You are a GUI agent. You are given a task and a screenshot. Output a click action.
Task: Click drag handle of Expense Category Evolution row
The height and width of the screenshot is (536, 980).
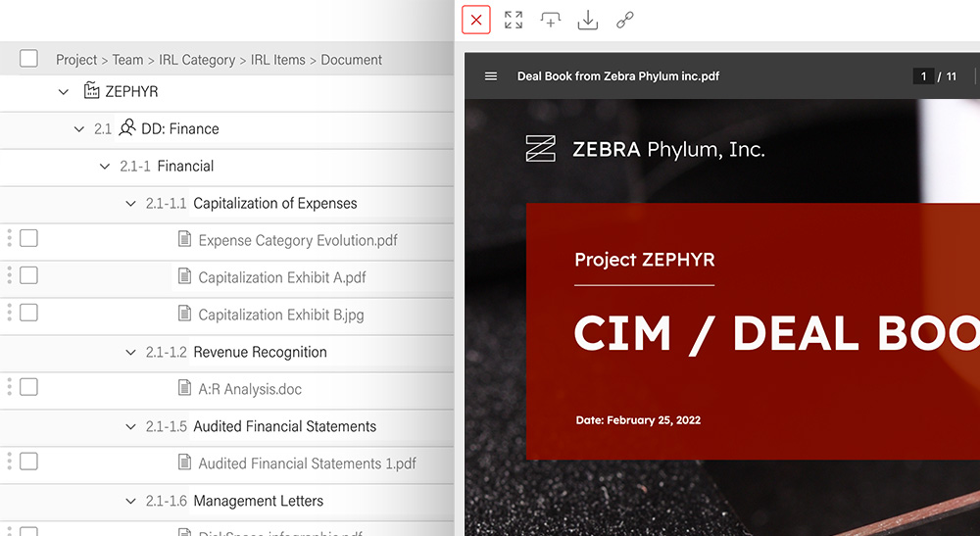9,238
